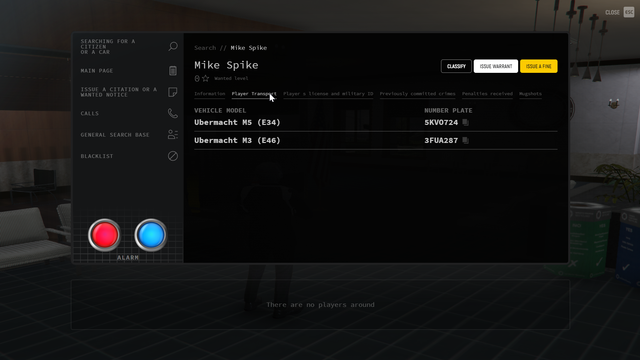Click the General Search Base person icon
The width and height of the screenshot is (640, 360).
click(173, 134)
